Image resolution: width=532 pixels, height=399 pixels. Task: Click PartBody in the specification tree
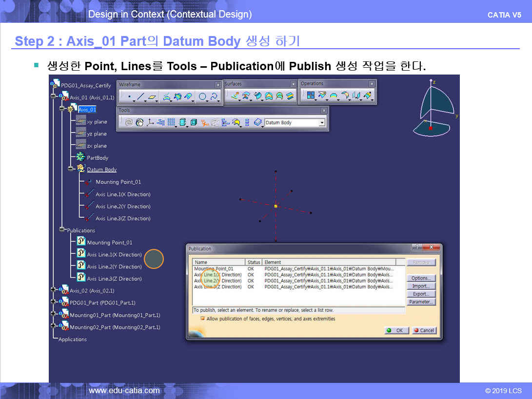(98, 158)
